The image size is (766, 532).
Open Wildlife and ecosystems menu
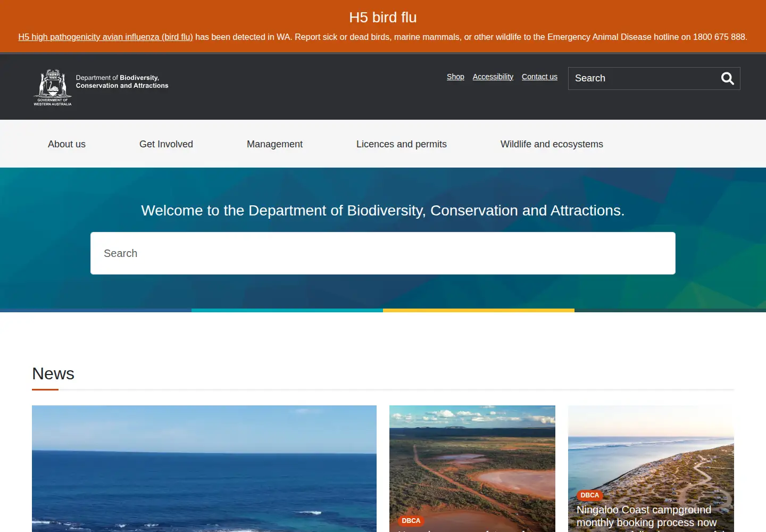coord(552,144)
